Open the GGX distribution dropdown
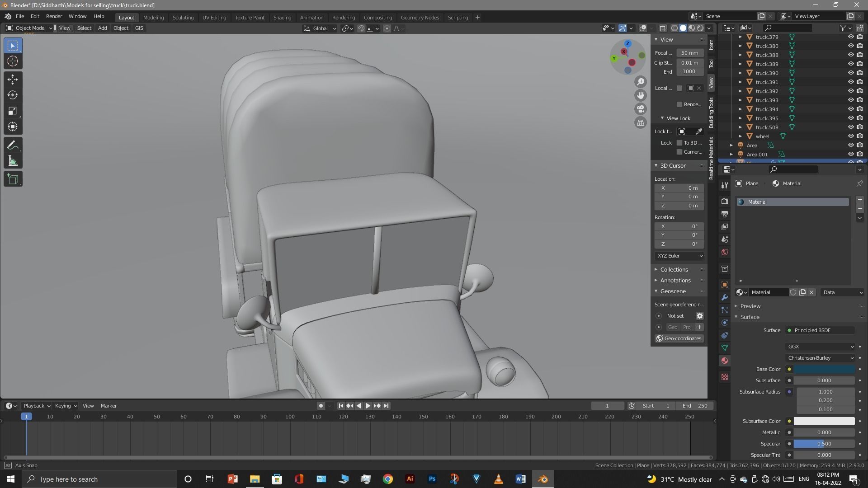Image resolution: width=868 pixels, height=488 pixels. (x=820, y=347)
